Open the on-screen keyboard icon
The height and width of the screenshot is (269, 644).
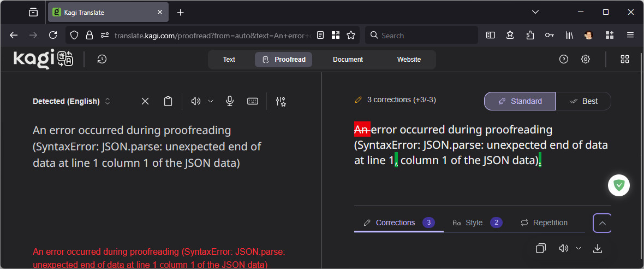(x=252, y=101)
